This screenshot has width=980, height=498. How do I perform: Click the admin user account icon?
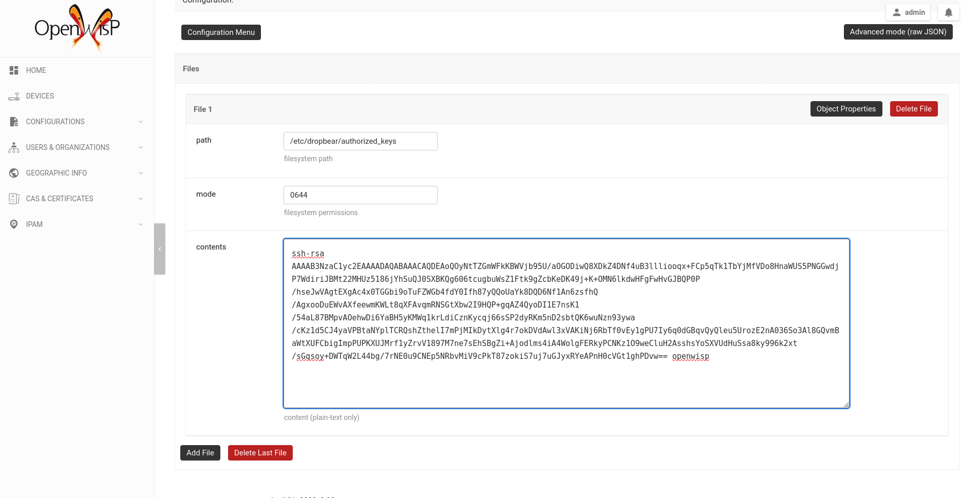pos(897,12)
